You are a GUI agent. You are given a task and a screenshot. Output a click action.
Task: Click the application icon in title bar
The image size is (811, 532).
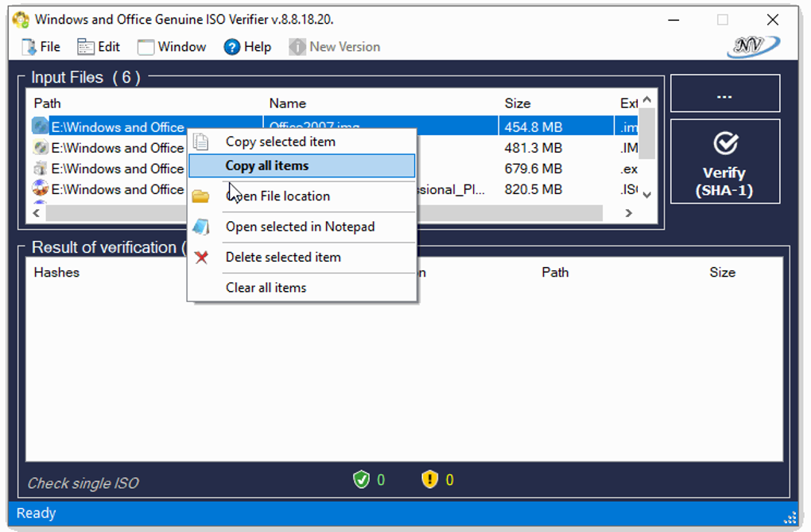[x=21, y=20]
